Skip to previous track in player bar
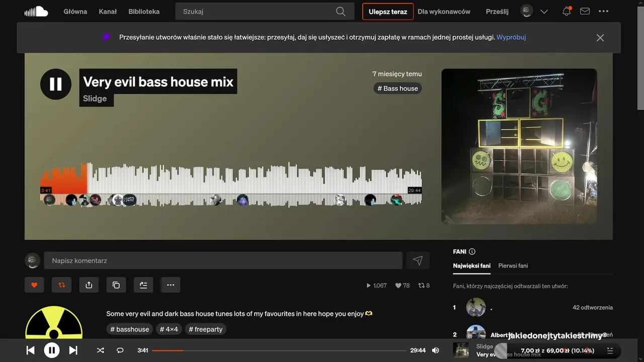The height and width of the screenshot is (362, 644). click(31, 350)
